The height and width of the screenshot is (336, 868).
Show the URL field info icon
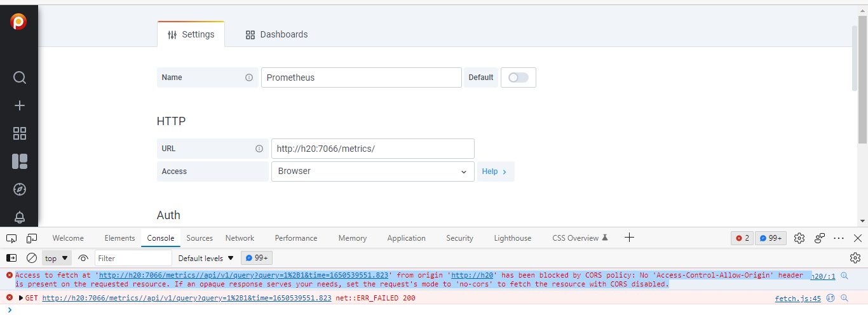[259, 149]
